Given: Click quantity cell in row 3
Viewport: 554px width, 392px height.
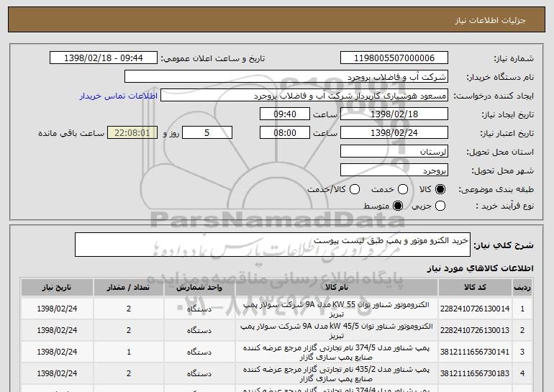Looking at the screenshot, I should pyautogui.click(x=129, y=352).
